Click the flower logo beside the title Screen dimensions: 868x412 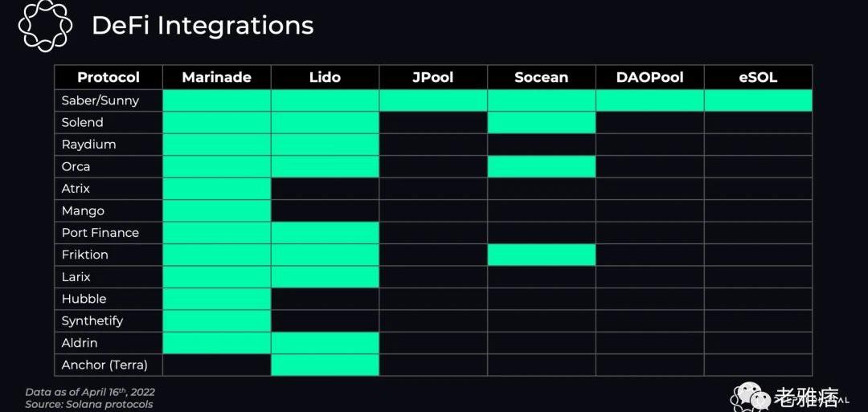point(46,27)
